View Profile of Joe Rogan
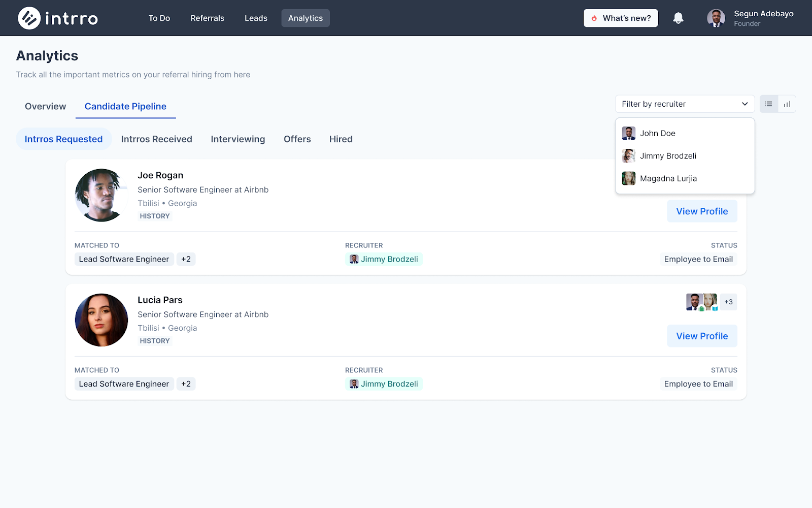This screenshot has width=812, height=508. [x=702, y=211]
